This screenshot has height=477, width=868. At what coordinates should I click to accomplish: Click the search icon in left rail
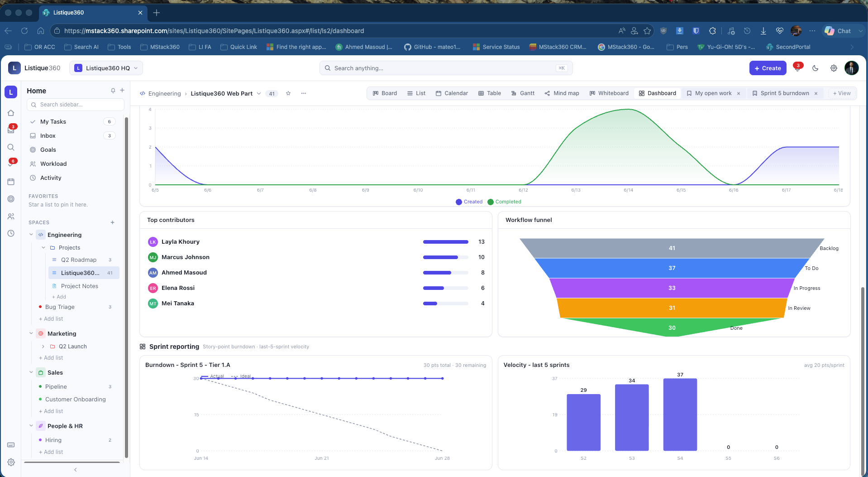(11, 147)
